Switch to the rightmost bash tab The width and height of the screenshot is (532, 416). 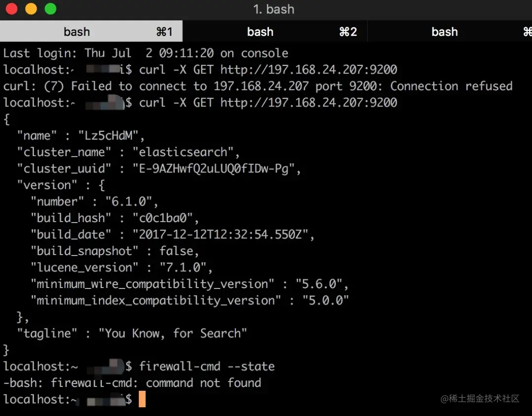444,31
